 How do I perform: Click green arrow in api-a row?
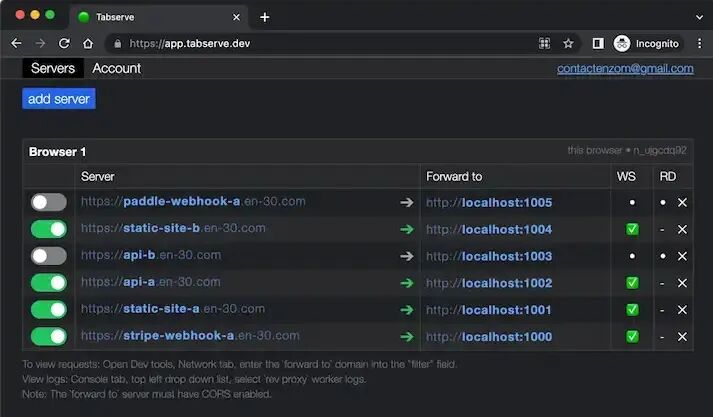tap(407, 283)
